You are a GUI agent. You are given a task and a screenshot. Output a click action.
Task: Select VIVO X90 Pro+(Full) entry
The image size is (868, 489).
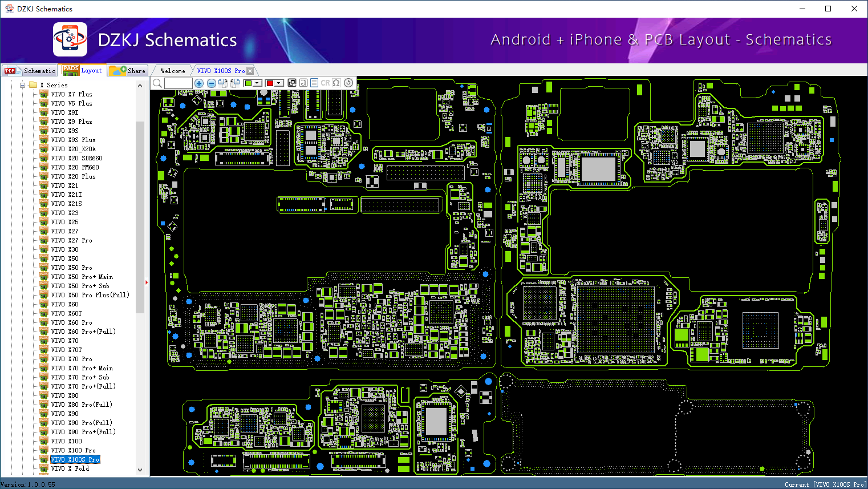pyautogui.click(x=83, y=432)
